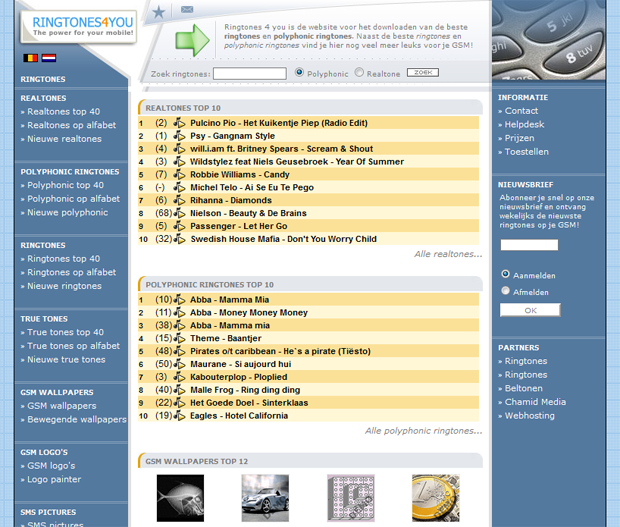Focus the Zoek ringtones search field
The image size is (620, 527).
click(250, 74)
